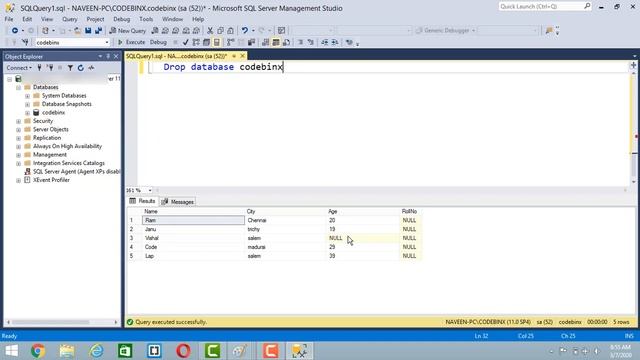This screenshot has width=640, height=360.
Task: Click Disconnect plug icon in Object Explorer
Action: [50, 68]
